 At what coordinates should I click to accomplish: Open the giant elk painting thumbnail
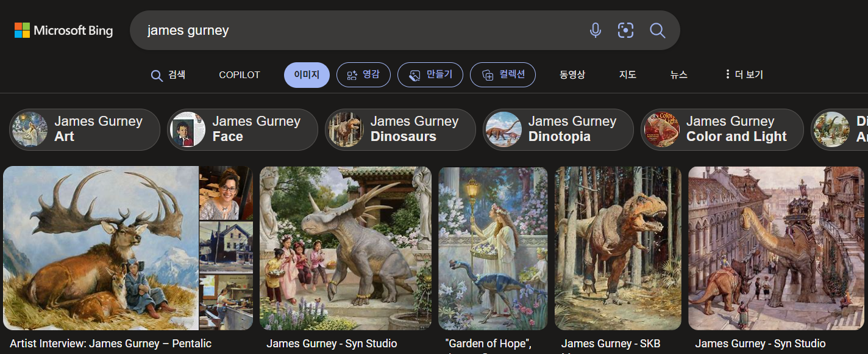pos(101,248)
